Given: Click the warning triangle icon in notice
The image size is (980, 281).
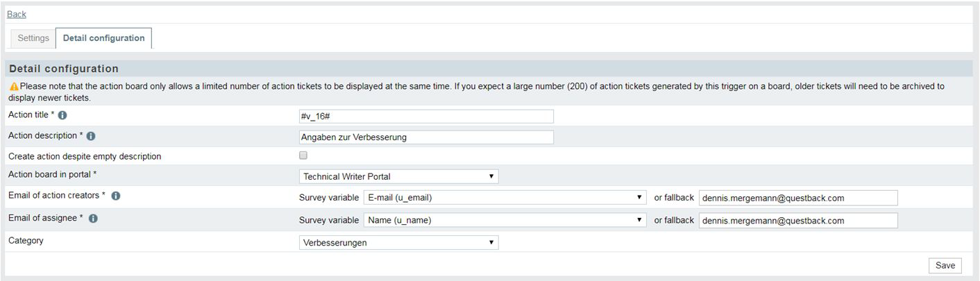Looking at the screenshot, I should [x=14, y=87].
